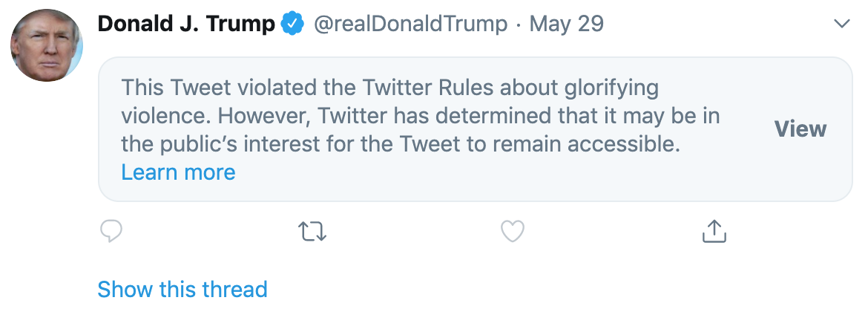The height and width of the screenshot is (309, 868).
Task: Visit the @realDonaldTrump handle
Action: point(411,24)
